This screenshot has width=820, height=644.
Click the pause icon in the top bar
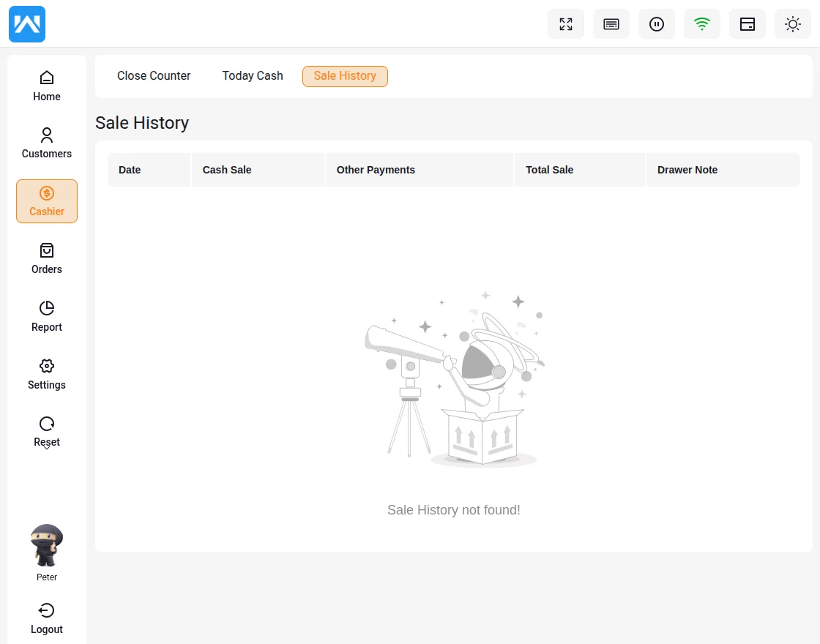tap(657, 24)
